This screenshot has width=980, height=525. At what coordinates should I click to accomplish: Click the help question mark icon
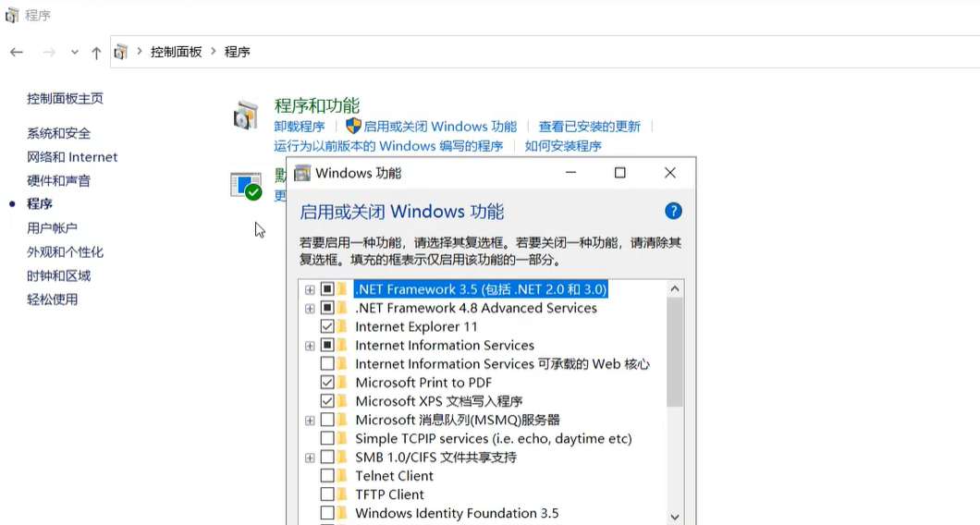[x=673, y=212]
